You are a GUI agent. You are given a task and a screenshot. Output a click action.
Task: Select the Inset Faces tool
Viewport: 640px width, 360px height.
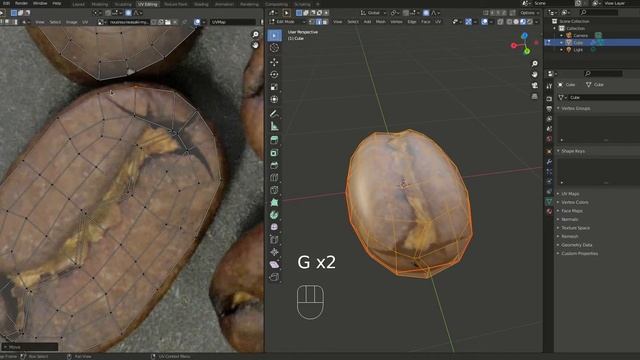click(x=274, y=153)
